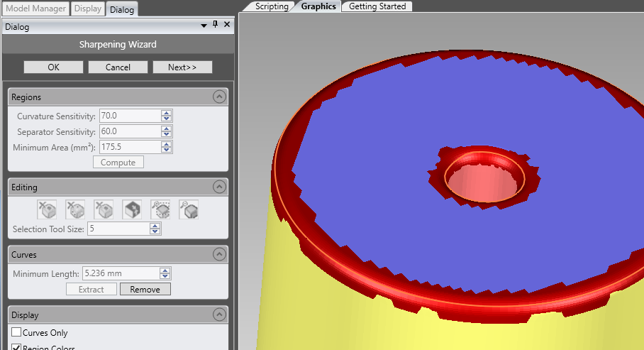Click the Sharpening Wizard title header
This screenshot has width=644, height=350.
118,45
